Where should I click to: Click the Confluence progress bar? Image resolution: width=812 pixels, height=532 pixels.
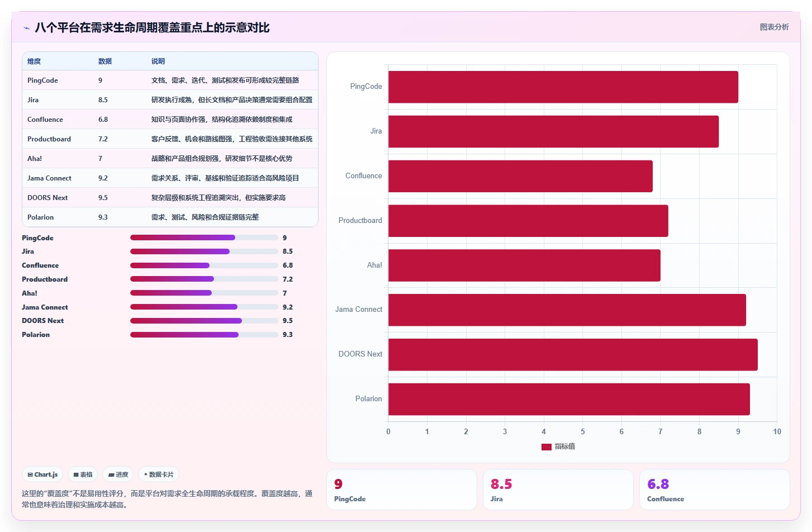(x=204, y=265)
